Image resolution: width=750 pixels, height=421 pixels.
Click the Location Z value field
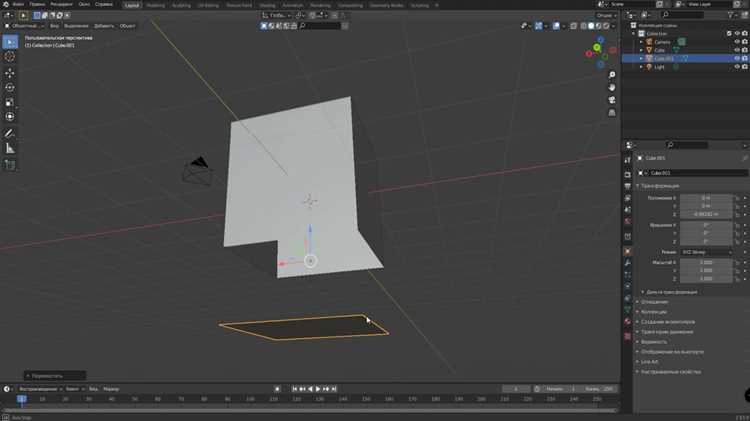[706, 214]
